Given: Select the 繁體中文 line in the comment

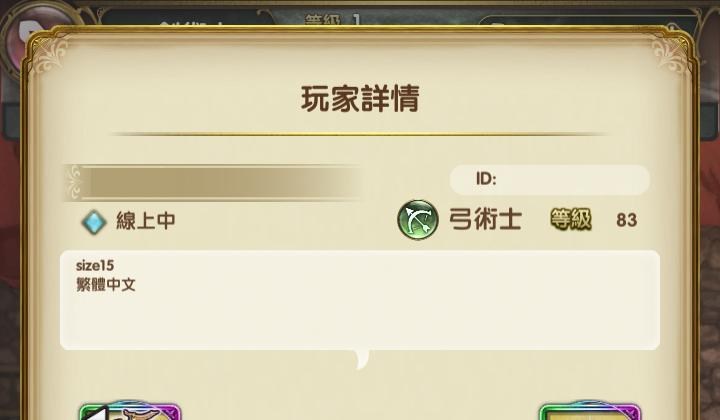Looking at the screenshot, I should [x=106, y=285].
